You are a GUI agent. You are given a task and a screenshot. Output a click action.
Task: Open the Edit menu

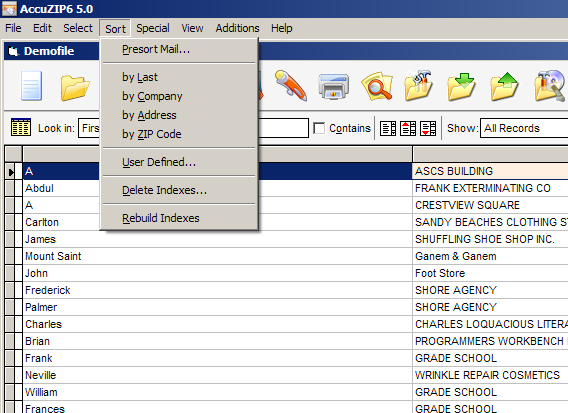[42, 28]
